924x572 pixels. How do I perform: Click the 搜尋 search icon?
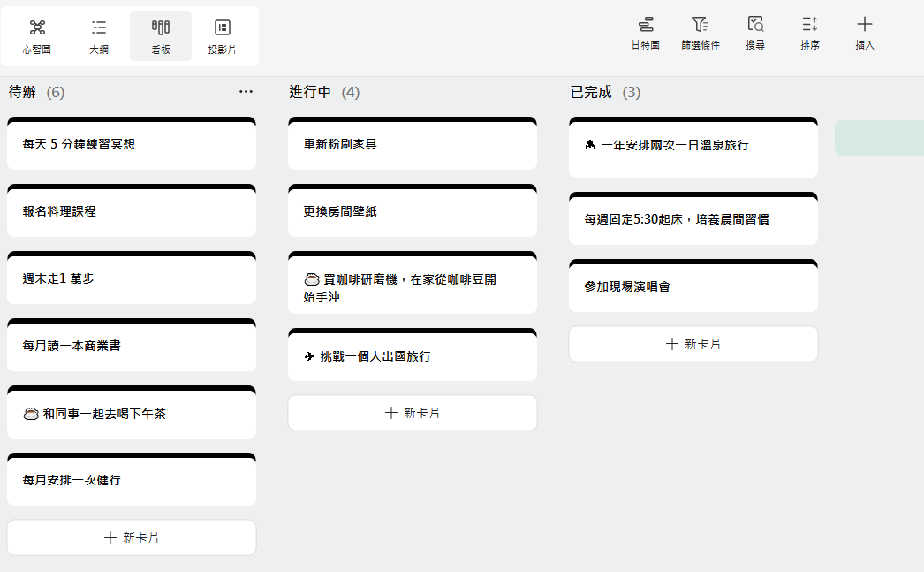coord(755,34)
